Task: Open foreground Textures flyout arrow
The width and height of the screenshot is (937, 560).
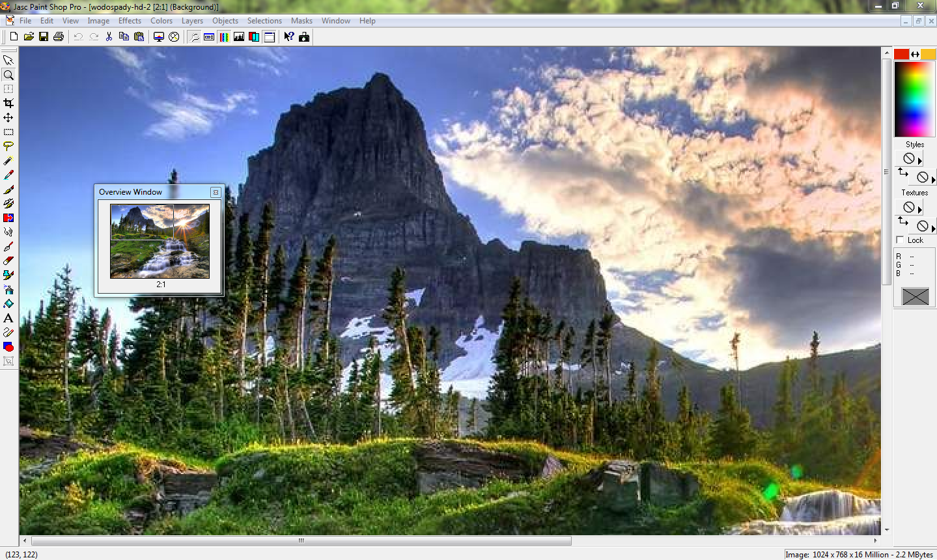Action: (920, 210)
